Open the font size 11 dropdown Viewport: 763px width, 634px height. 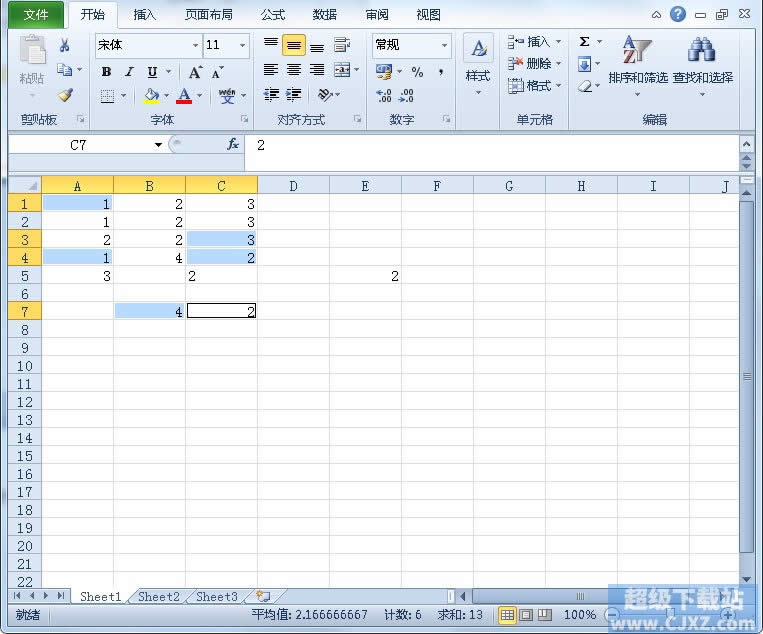pos(242,45)
